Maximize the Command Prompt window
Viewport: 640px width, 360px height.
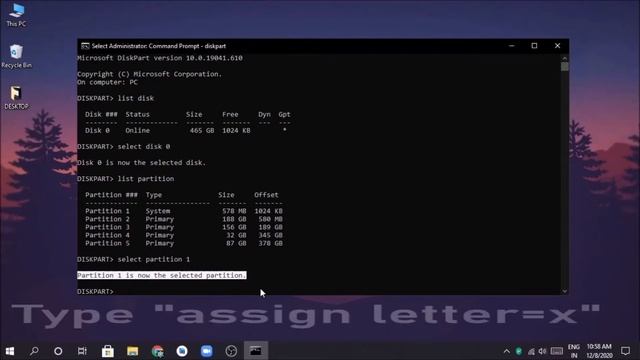point(534,46)
